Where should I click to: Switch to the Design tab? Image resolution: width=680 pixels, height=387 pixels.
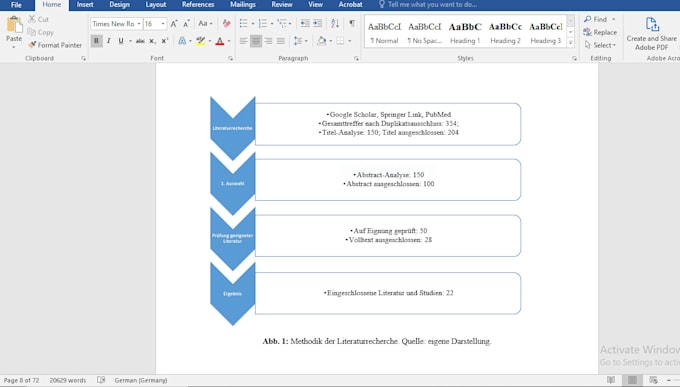pyautogui.click(x=119, y=5)
